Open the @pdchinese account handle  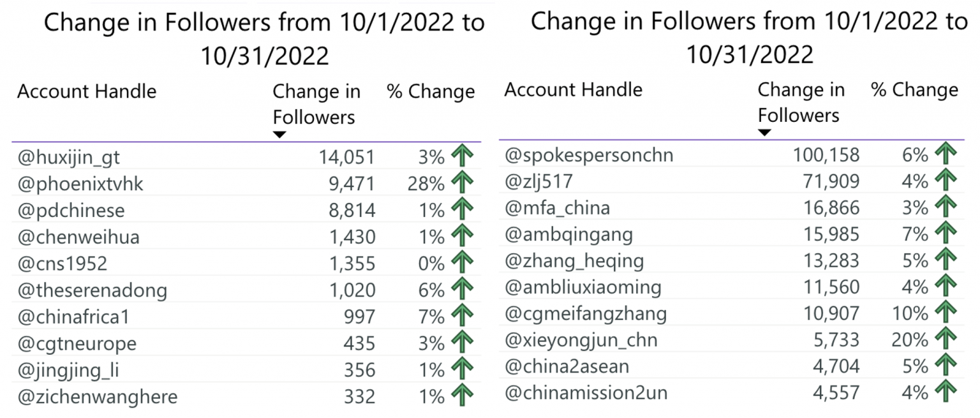pos(71,211)
